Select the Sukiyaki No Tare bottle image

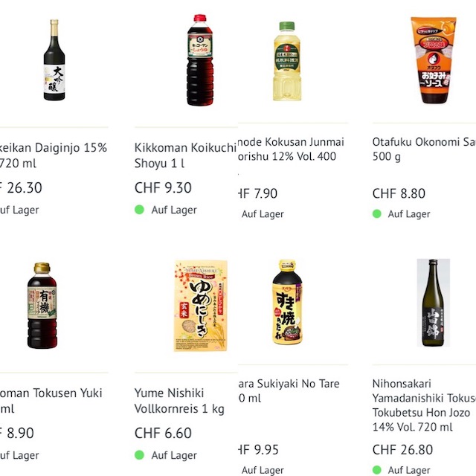287,301
